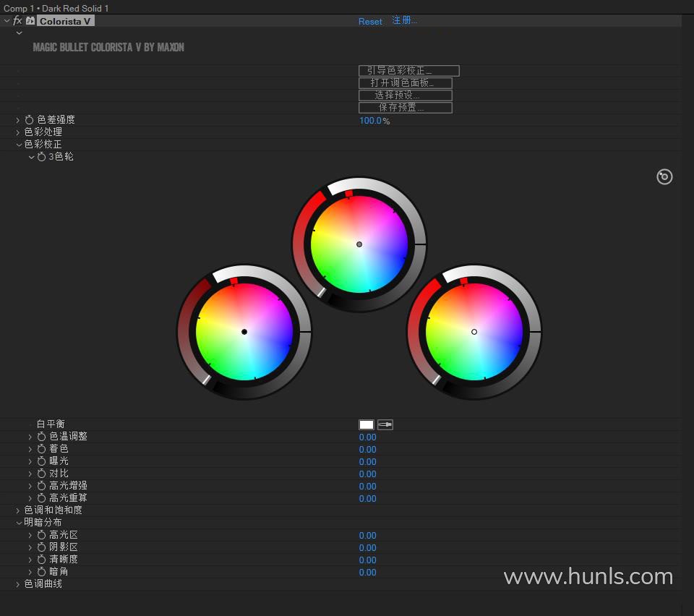
Task: Collapse the 色彩校正 group
Action: 19,145
